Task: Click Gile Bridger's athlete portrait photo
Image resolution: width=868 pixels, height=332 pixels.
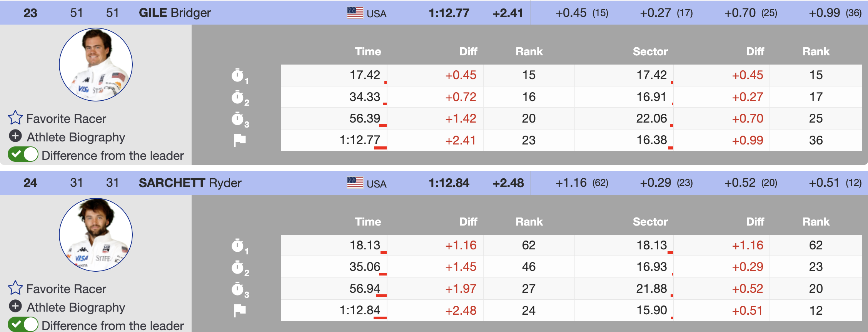Action: click(96, 65)
